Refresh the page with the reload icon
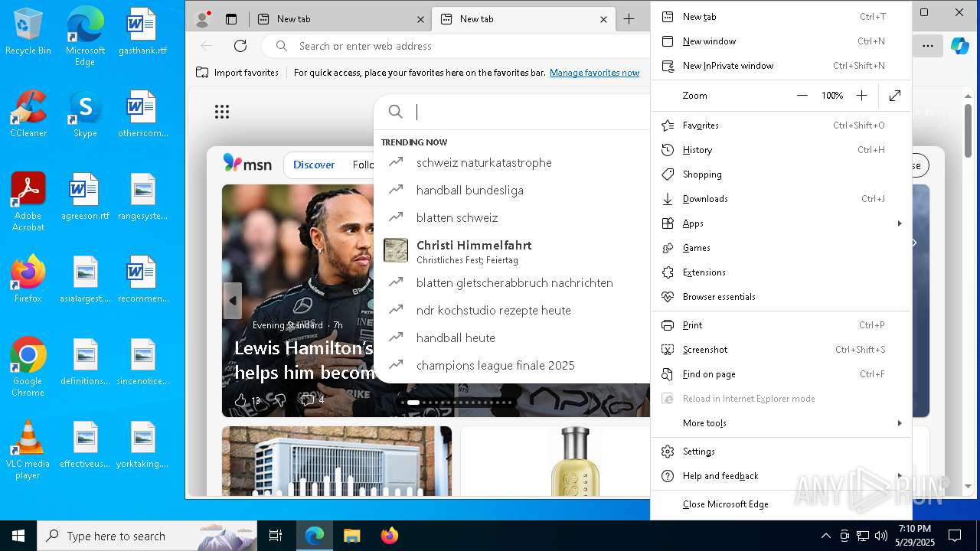Image resolution: width=980 pixels, height=551 pixels. tap(240, 46)
